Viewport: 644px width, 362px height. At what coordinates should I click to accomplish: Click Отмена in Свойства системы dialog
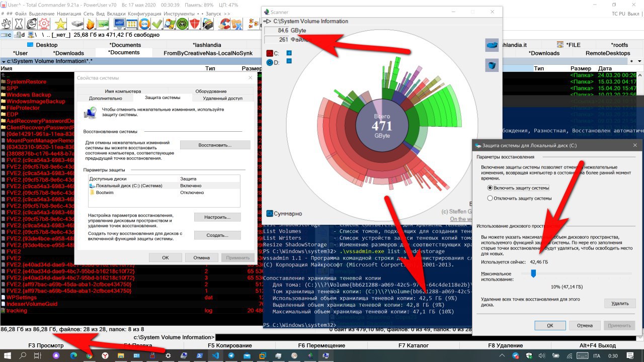(201, 257)
